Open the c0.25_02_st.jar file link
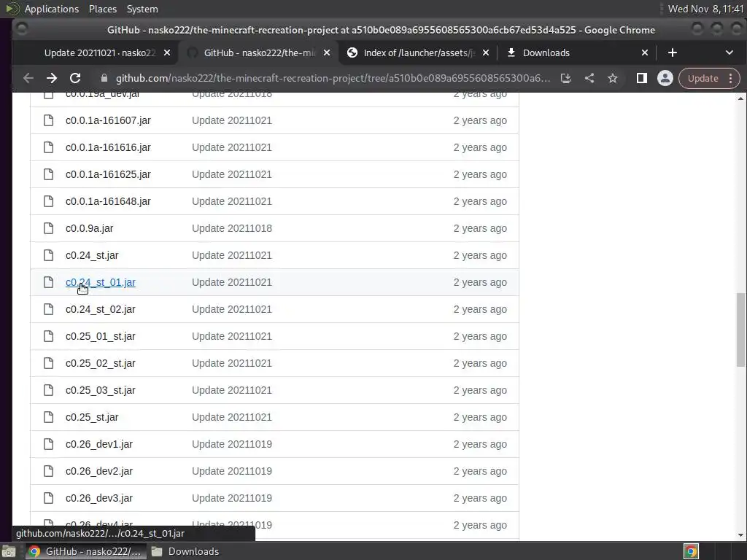Image resolution: width=747 pixels, height=560 pixels. [101, 363]
